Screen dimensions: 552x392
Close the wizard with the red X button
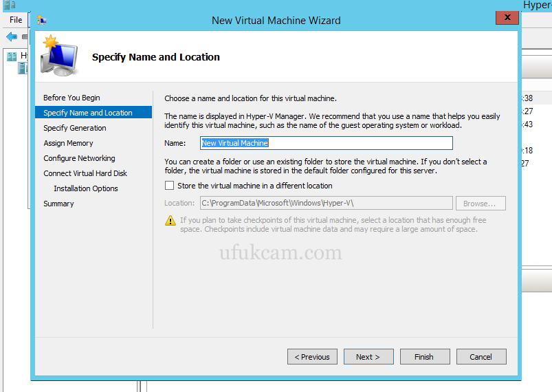tap(507, 17)
